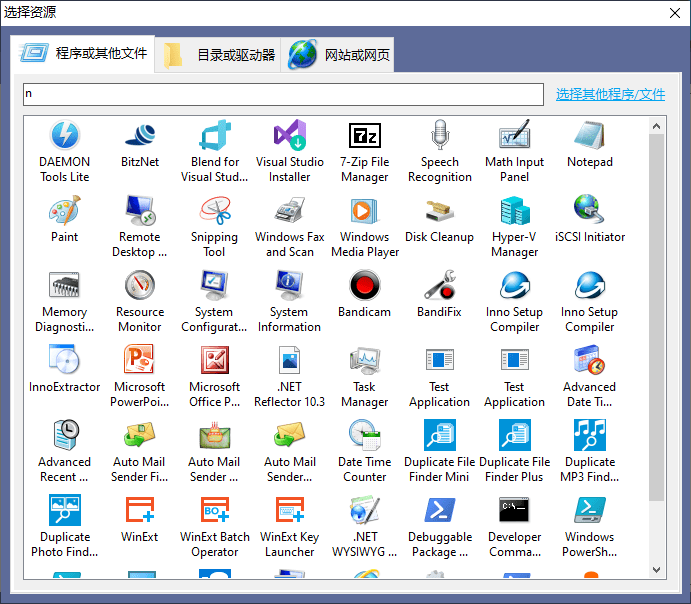Screen dimensions: 691x604
Task: Pick the Snipping Tool icon
Action: (215, 210)
